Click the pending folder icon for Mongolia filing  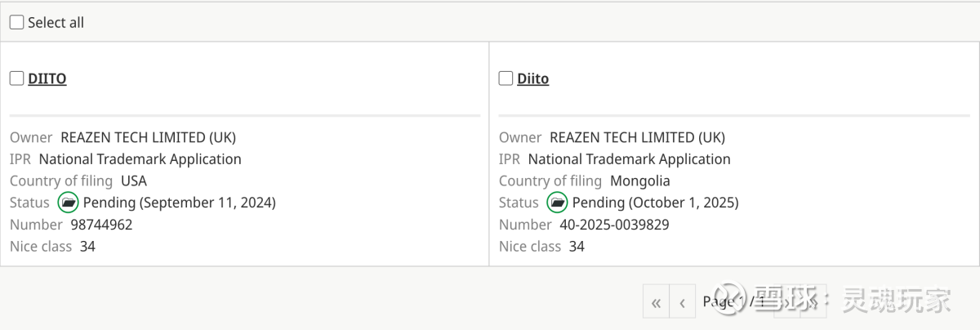click(x=558, y=203)
